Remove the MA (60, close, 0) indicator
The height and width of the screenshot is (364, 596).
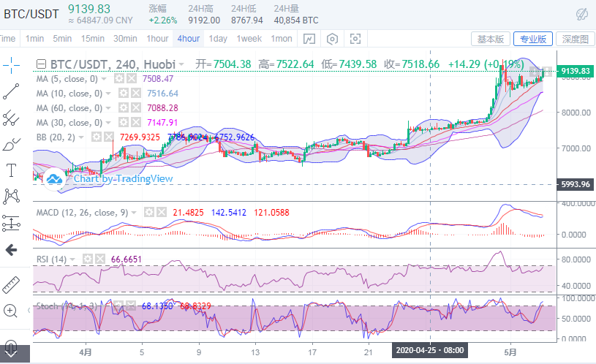(132, 108)
